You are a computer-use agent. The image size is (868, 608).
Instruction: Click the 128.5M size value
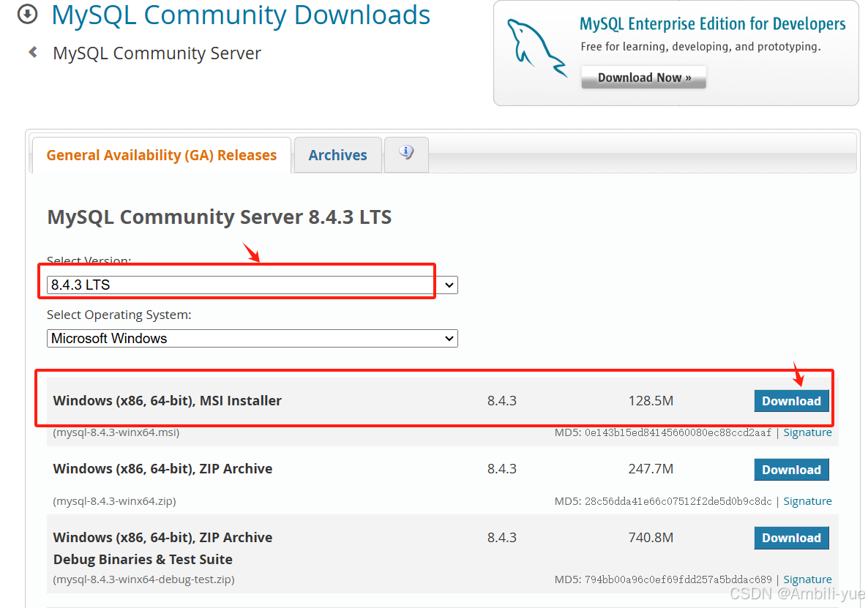[651, 400]
